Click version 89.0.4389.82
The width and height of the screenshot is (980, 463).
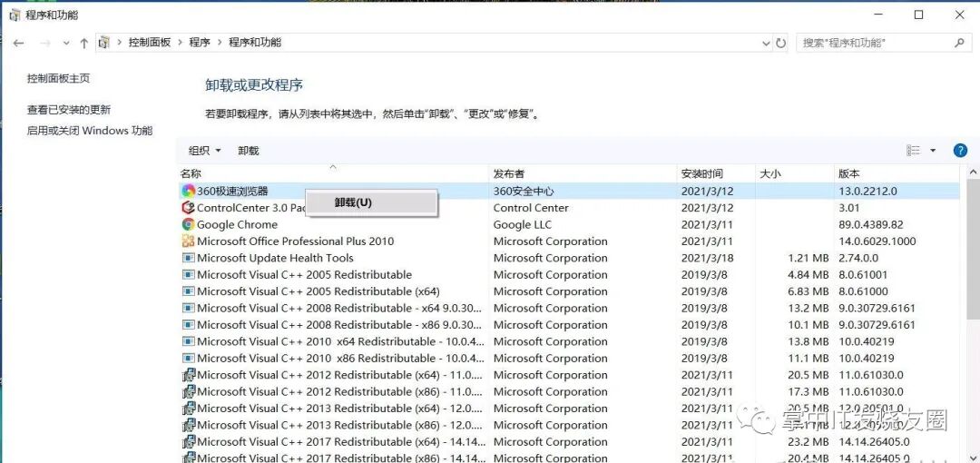coord(871,224)
